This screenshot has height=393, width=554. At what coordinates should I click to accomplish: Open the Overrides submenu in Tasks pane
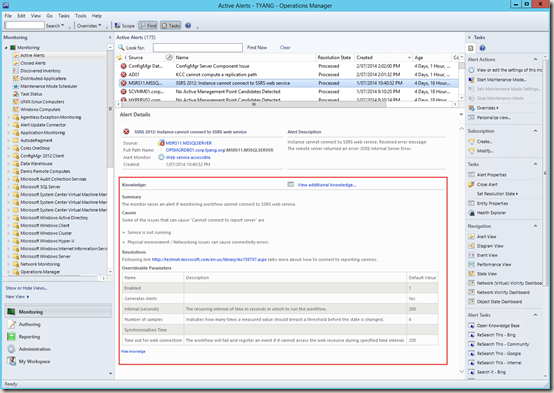click(488, 108)
